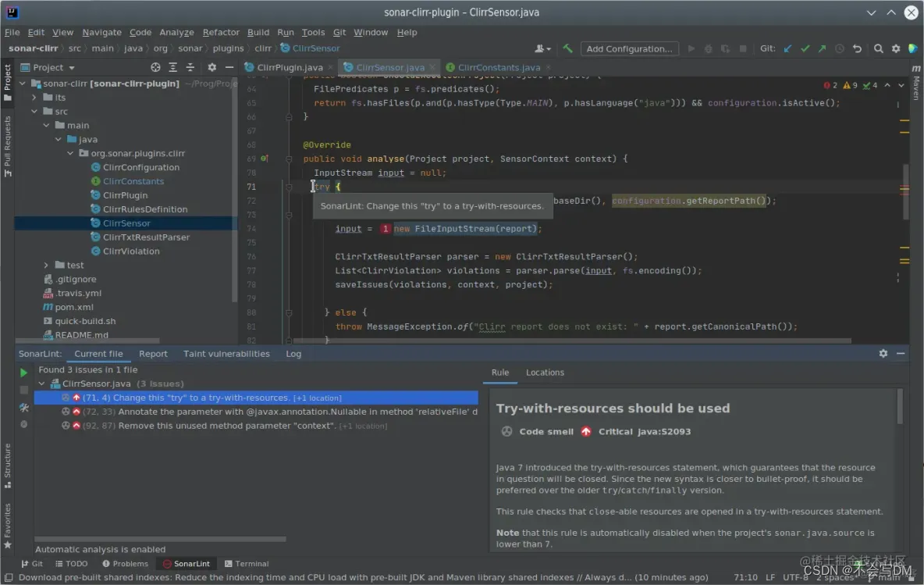The image size is (924, 585).
Task: Open the Favorites side panel
Action: [x=8, y=526]
